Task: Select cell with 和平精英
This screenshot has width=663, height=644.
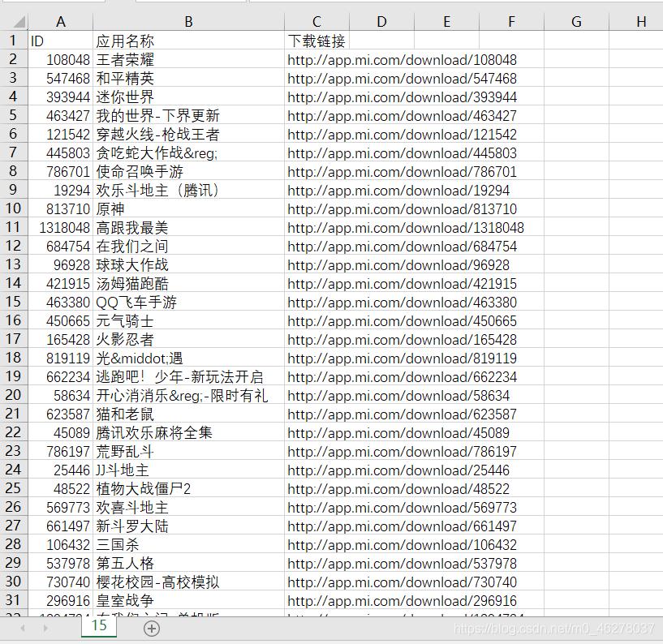Action: [188, 78]
